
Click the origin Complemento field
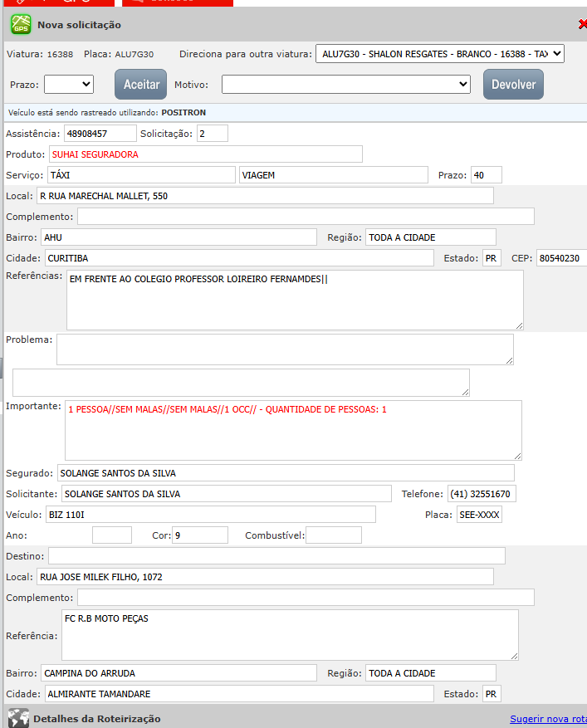click(306, 217)
